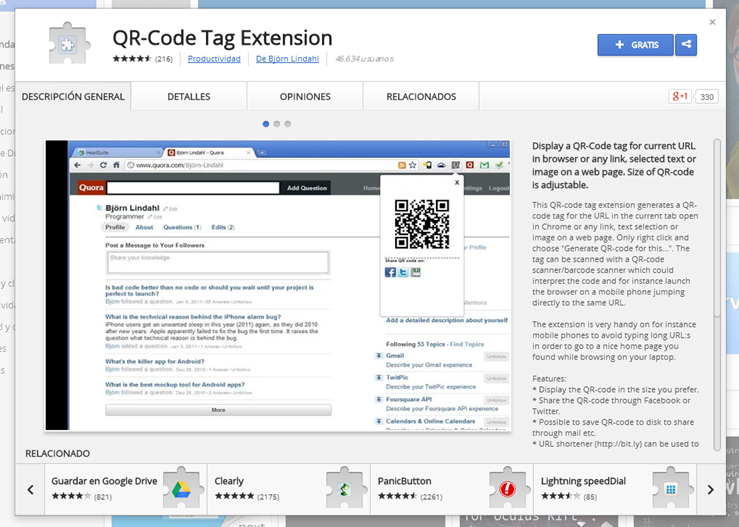Screen dimensions: 739x527
Task: Click the extension screenshot preview image
Action: coord(278,285)
